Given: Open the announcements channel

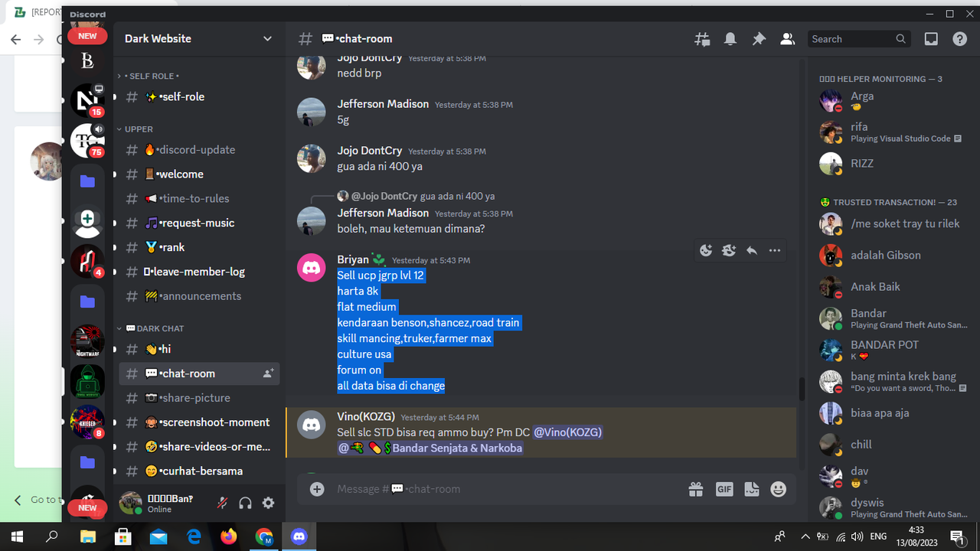Looking at the screenshot, I should tap(199, 296).
